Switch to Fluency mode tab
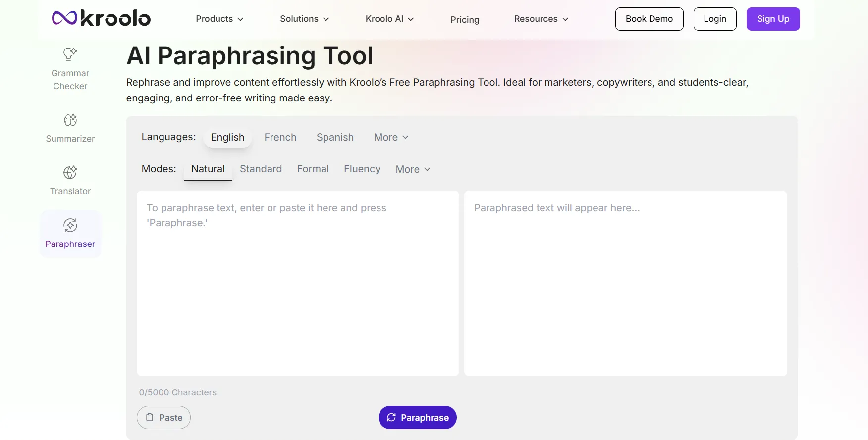Screen dimensions: 868x440 (362, 169)
